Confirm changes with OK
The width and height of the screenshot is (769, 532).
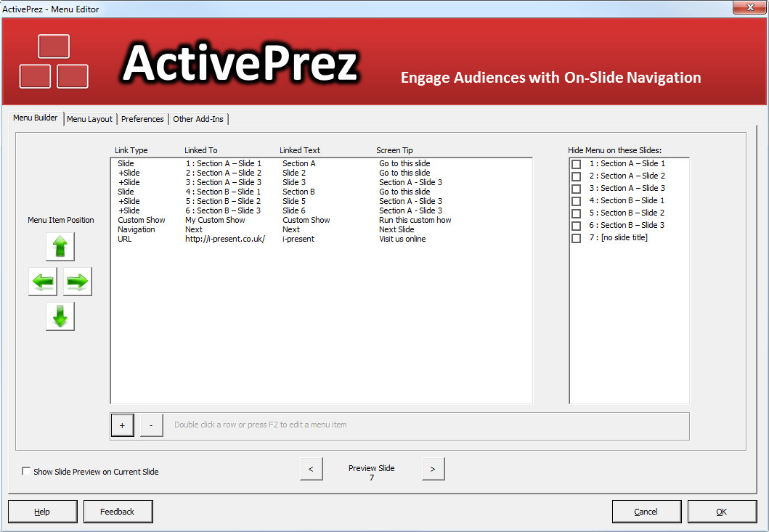[722, 512]
